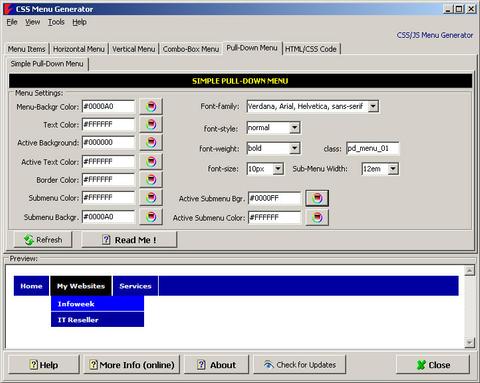
Task: Expand the Font-family dropdown
Action: [373, 106]
